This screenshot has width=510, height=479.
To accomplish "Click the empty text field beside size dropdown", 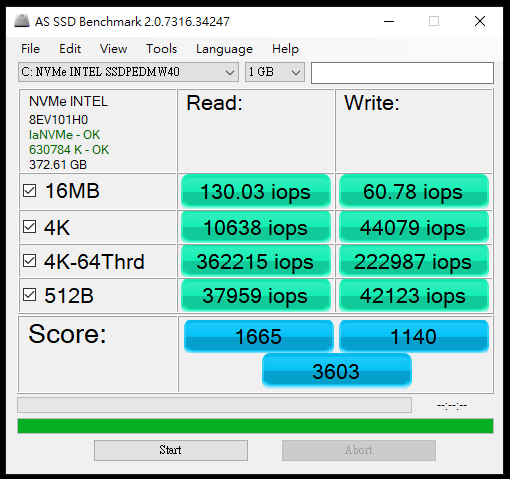I will click(402, 73).
